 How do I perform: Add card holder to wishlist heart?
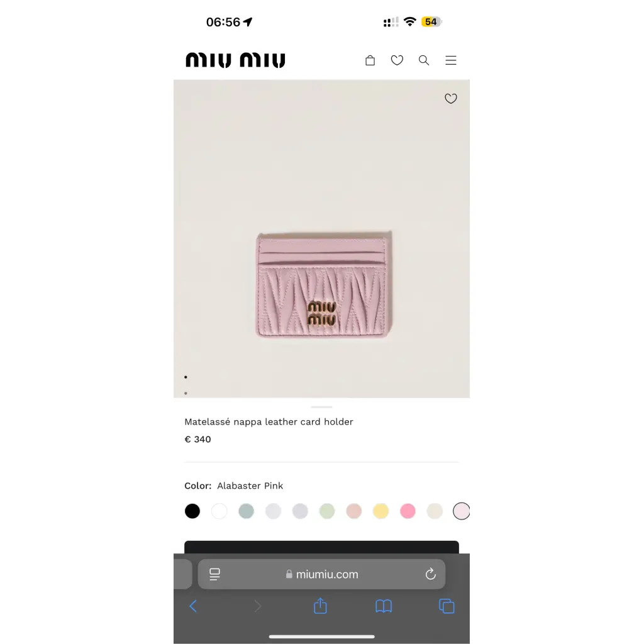(x=450, y=99)
